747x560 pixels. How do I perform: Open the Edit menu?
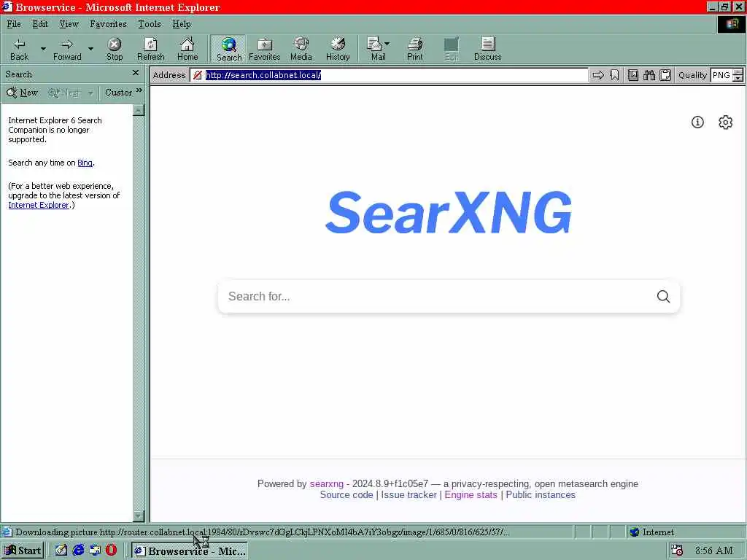(x=40, y=24)
